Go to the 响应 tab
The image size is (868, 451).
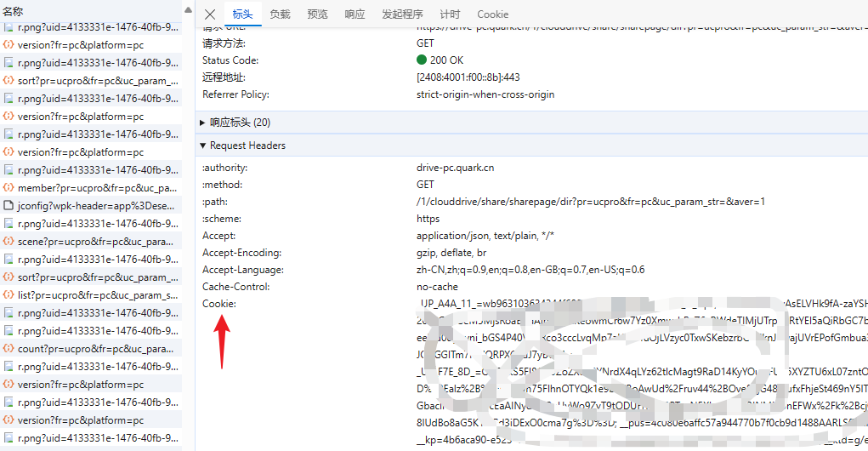(355, 14)
